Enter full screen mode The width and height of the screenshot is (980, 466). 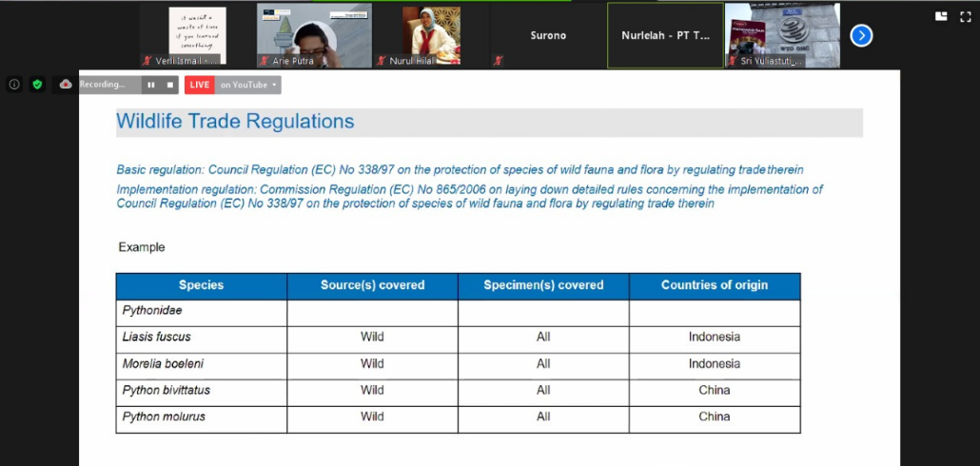click(966, 16)
